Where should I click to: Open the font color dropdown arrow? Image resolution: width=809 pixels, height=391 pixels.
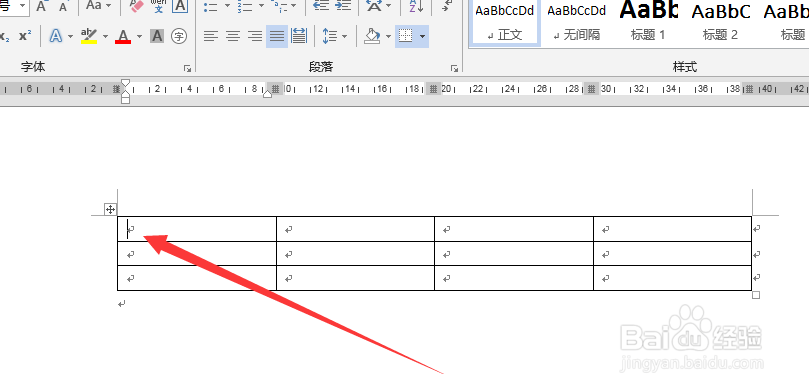139,36
